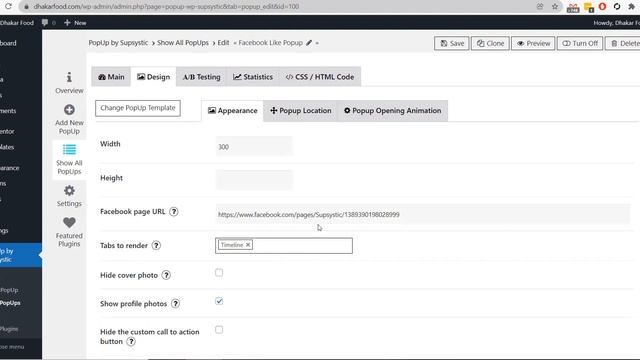Open the Overview section in the plugin sidebar
This screenshot has width=640, height=360.
(x=69, y=83)
